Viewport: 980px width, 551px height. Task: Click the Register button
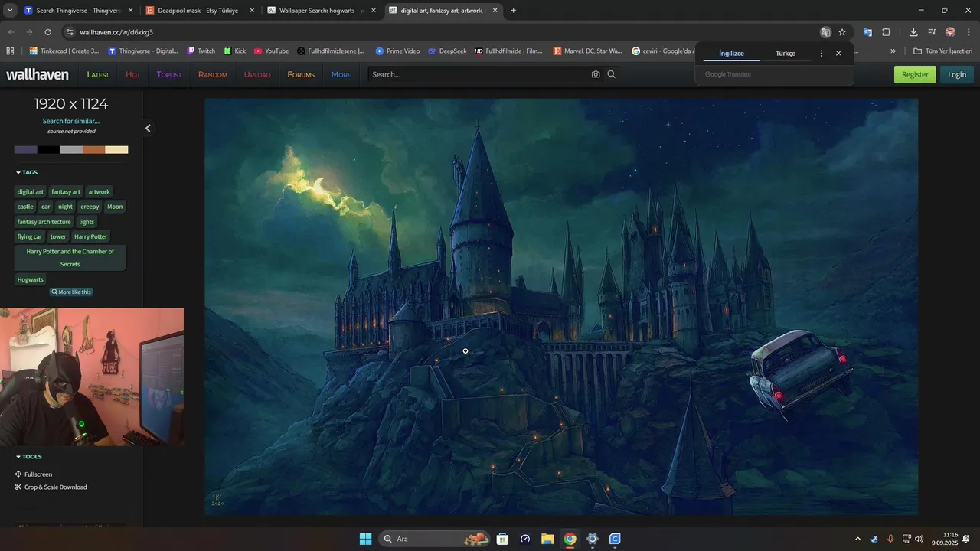(915, 74)
